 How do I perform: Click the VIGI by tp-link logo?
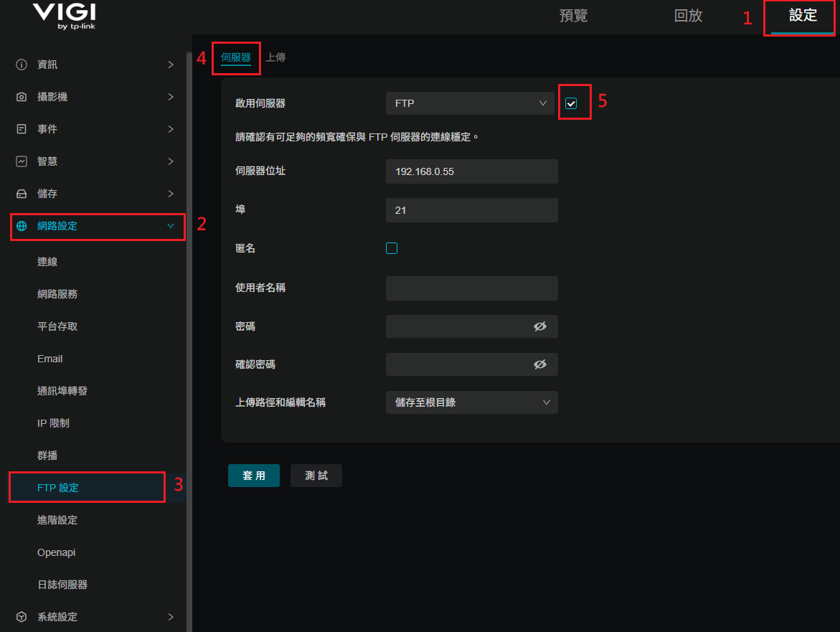click(64, 17)
